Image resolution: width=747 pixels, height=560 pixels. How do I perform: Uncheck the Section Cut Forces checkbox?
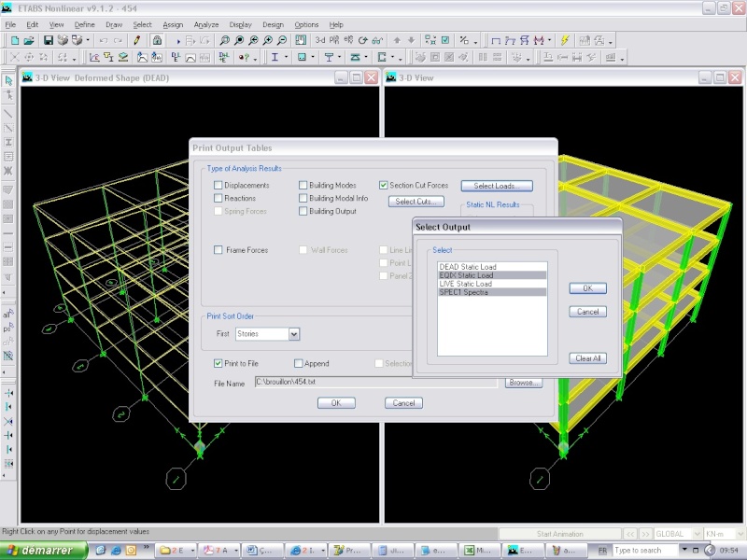click(384, 185)
